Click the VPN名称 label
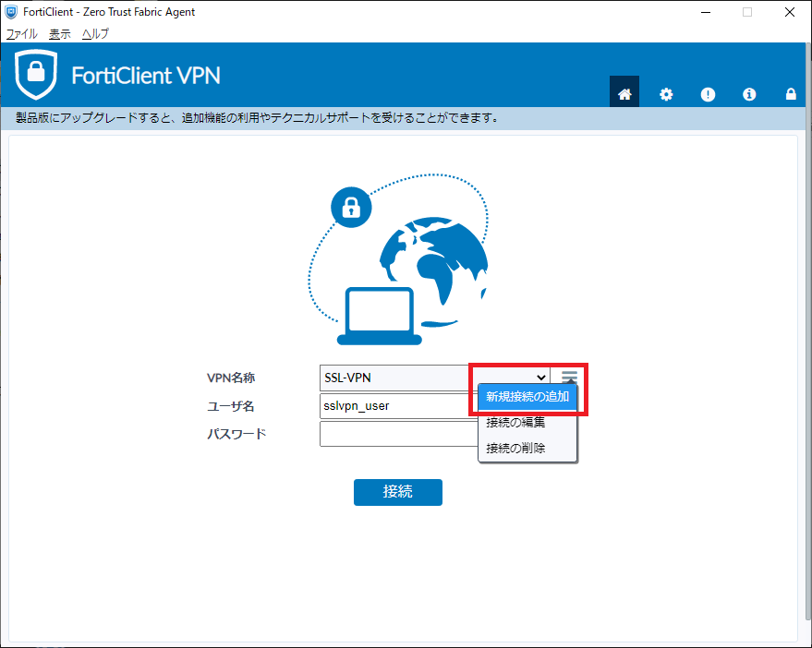Image resolution: width=812 pixels, height=648 pixels. [231, 378]
